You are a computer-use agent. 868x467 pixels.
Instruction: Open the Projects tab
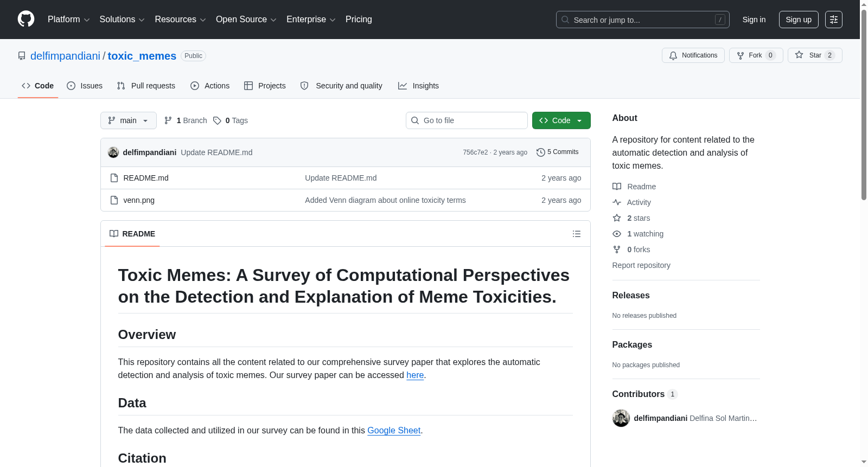[x=265, y=86]
